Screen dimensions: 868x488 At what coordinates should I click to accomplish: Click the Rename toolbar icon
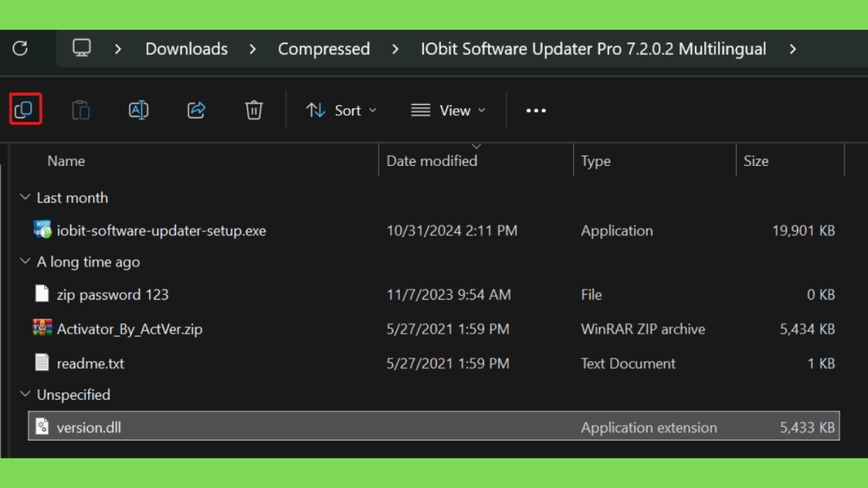pos(138,110)
